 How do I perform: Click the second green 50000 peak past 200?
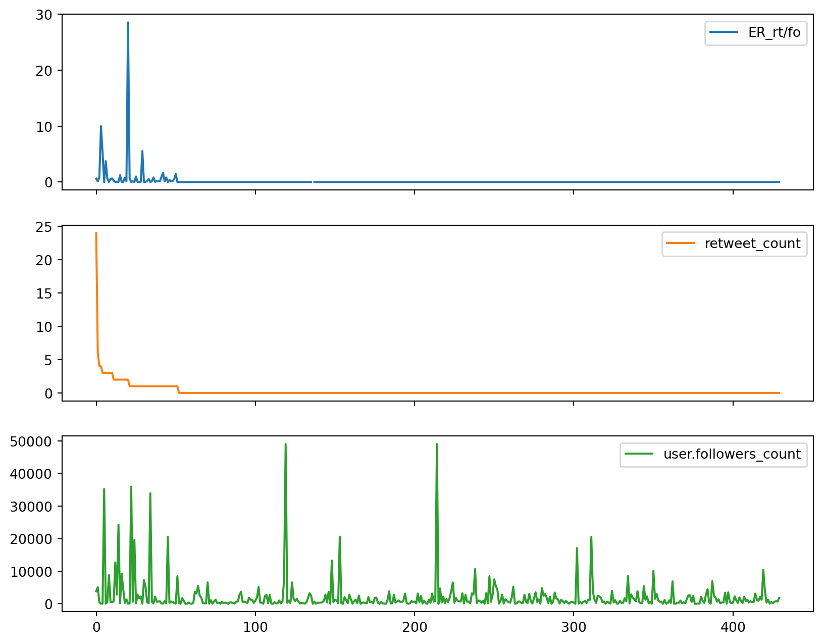tap(437, 445)
